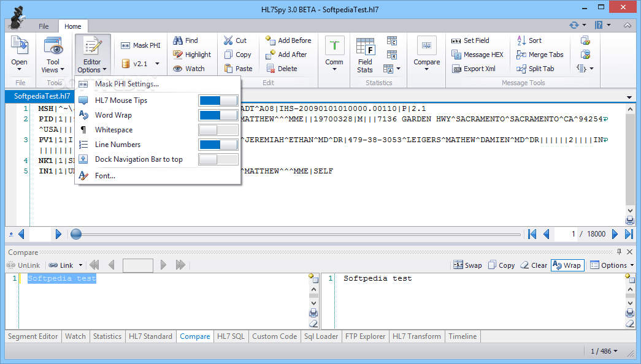Viewport: 641px width, 364px height.
Task: Expand the Open file dropdown
Action: [x=19, y=69]
